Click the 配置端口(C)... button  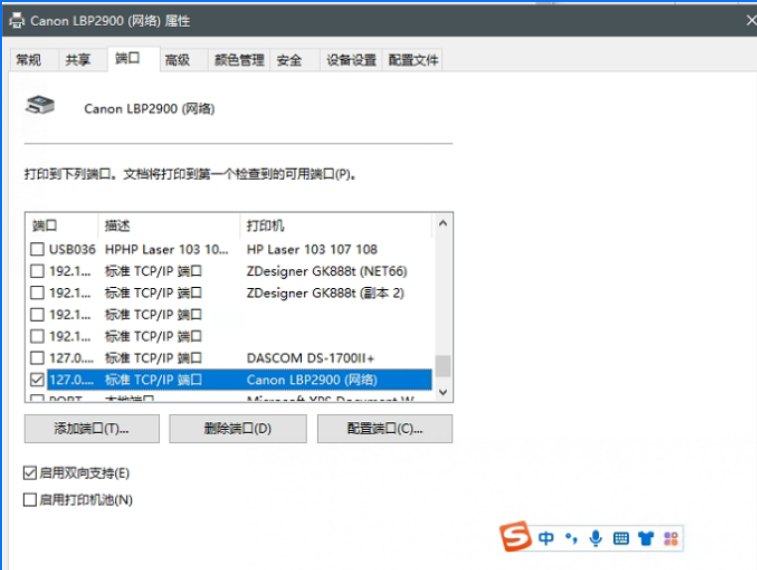(x=385, y=428)
